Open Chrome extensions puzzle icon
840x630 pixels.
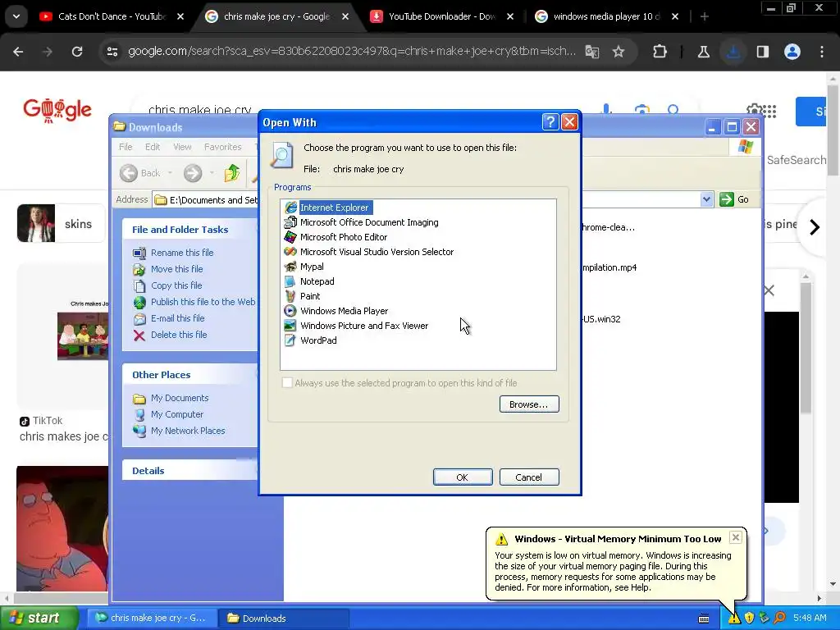tap(660, 52)
